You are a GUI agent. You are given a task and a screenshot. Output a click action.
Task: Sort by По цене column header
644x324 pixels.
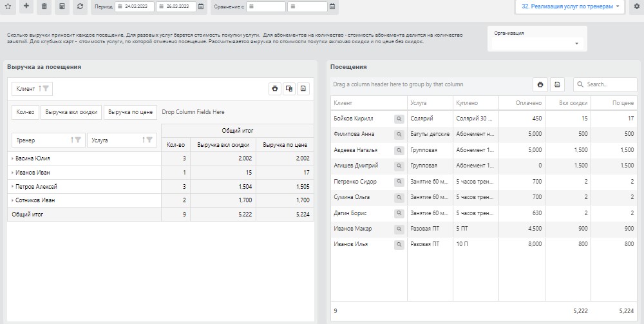pos(614,103)
